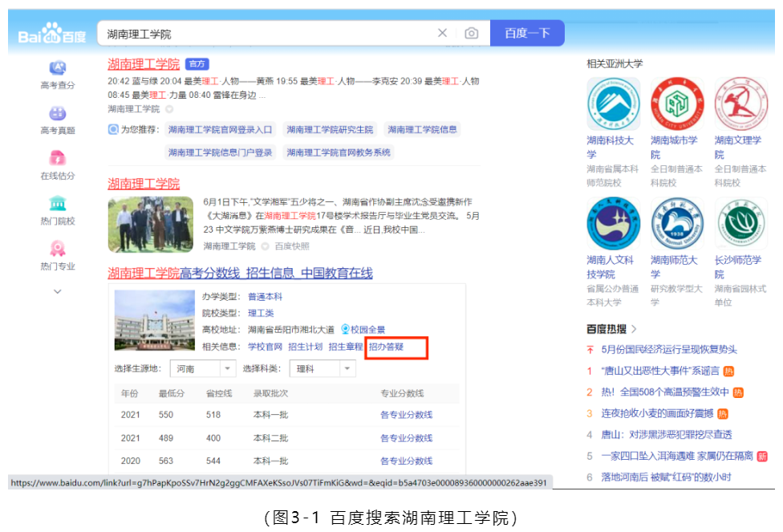Click the 省控线 value 544 for 2020

pos(213,461)
